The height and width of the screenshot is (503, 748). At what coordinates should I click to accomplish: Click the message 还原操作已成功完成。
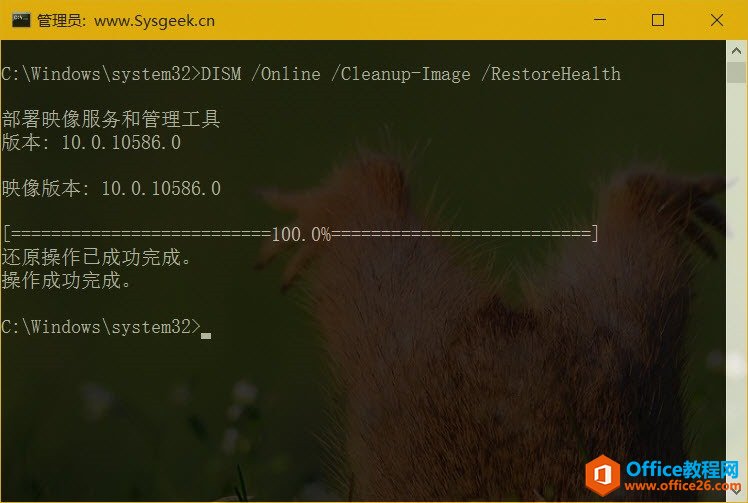click(x=96, y=257)
